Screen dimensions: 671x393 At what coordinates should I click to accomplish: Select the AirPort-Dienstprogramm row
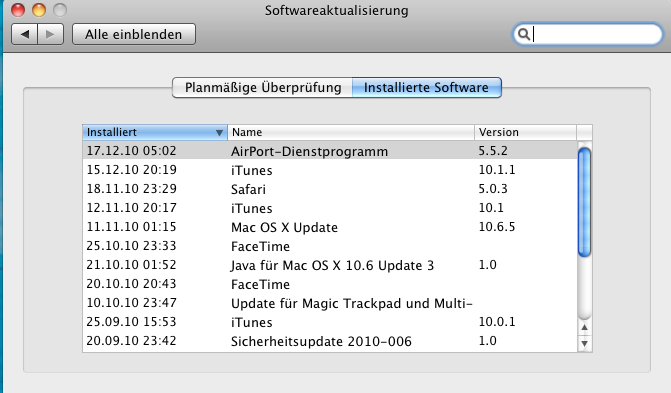(330, 151)
